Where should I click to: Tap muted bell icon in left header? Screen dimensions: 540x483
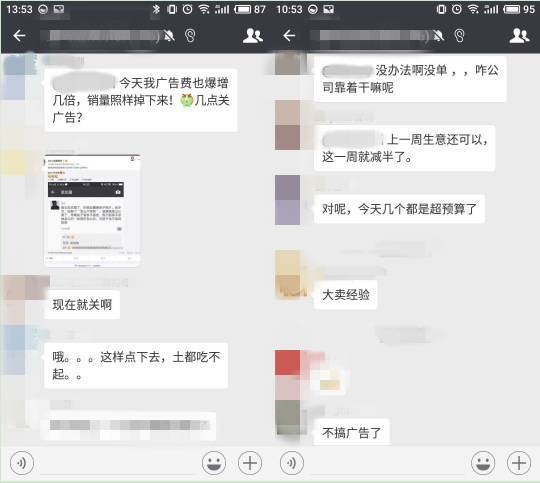coord(169,35)
